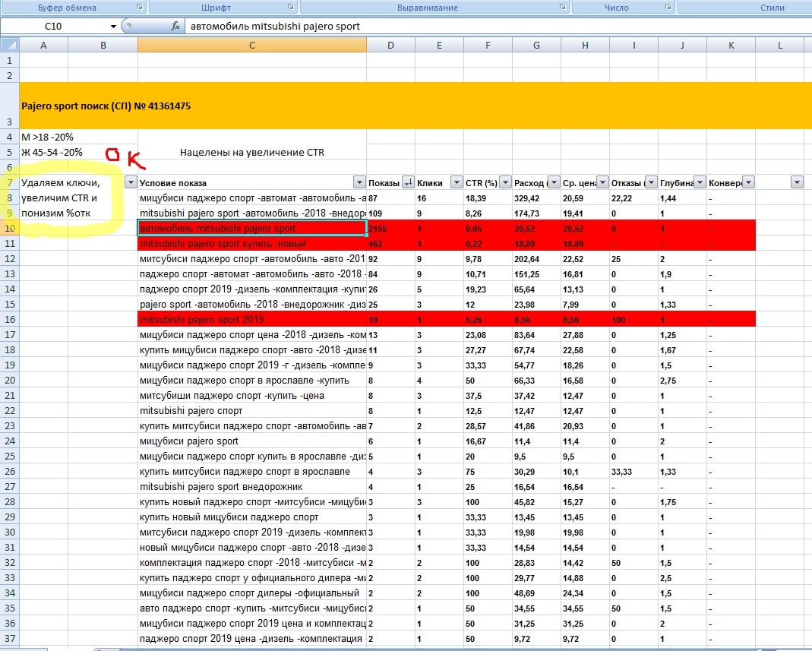This screenshot has width=812, height=651.
Task: Open the filter dropdown in column L
Action: (797, 182)
